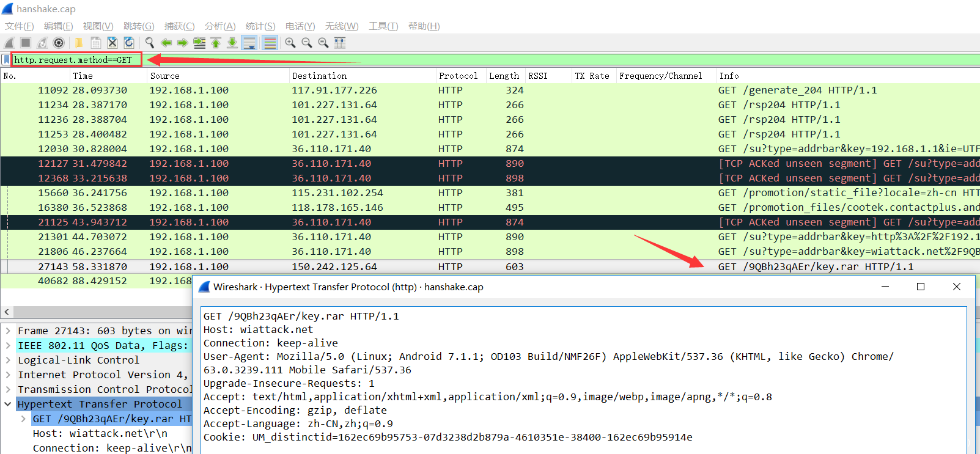This screenshot has height=454, width=980.
Task: Toggle auto-scroll during live capture
Action: (249, 43)
